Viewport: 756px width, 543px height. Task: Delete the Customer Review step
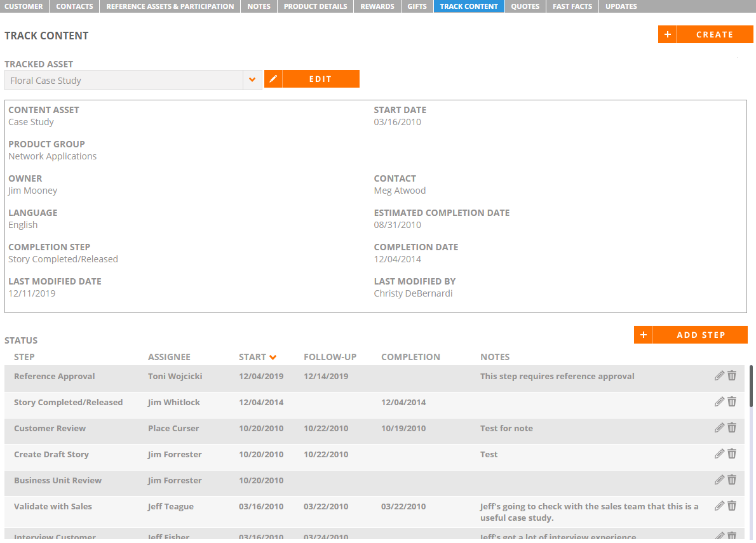click(732, 428)
